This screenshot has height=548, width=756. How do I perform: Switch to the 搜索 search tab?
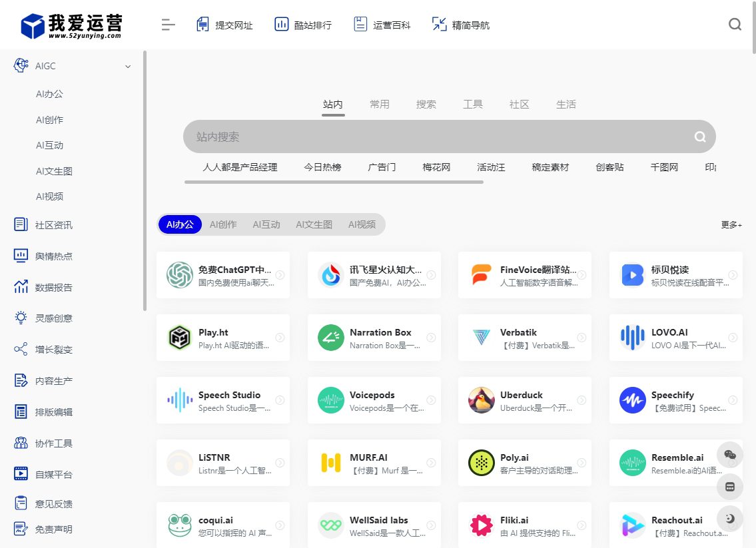pos(426,104)
